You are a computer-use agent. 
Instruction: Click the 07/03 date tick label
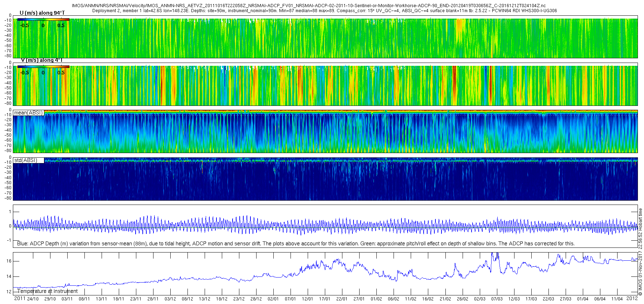tap(497, 299)
